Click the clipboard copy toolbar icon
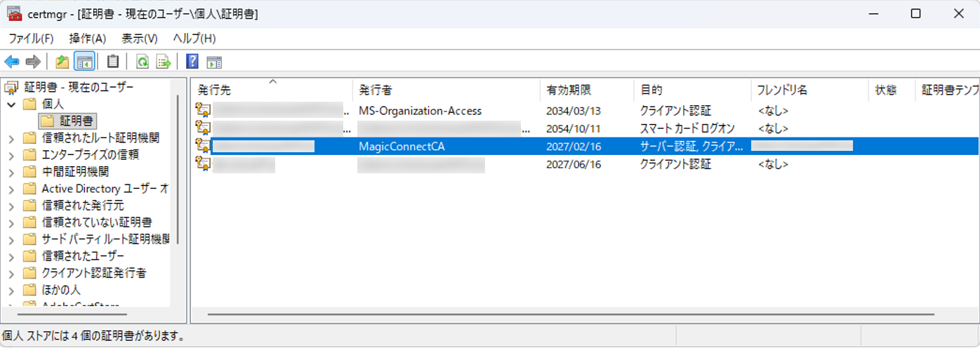 [x=112, y=62]
